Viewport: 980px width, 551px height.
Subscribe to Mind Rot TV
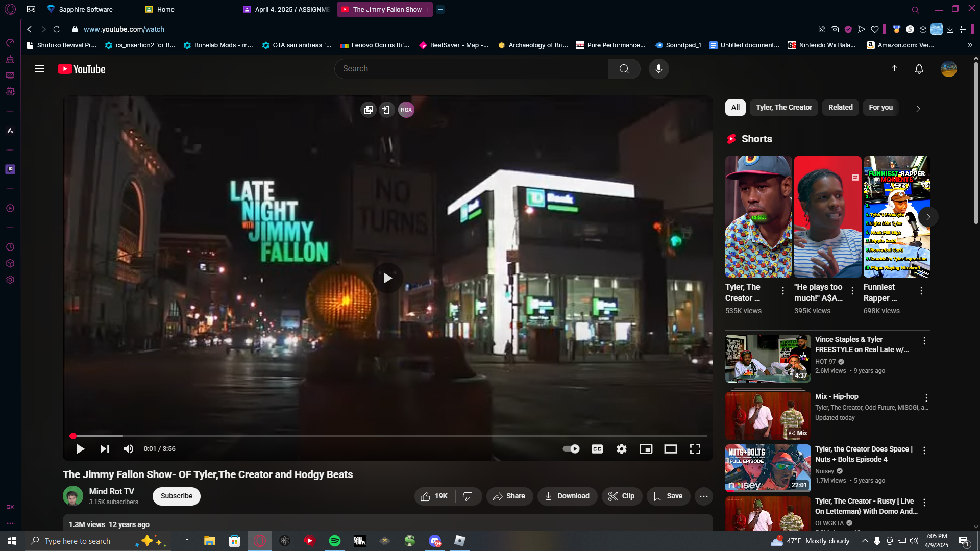coord(177,496)
